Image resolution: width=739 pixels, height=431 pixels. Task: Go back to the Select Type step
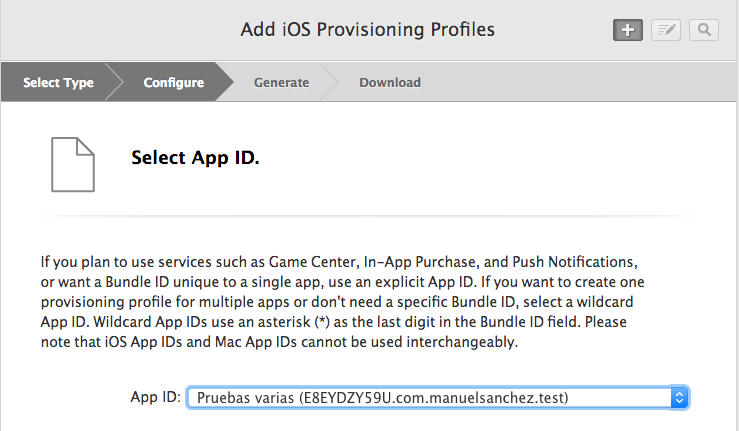[x=58, y=83]
